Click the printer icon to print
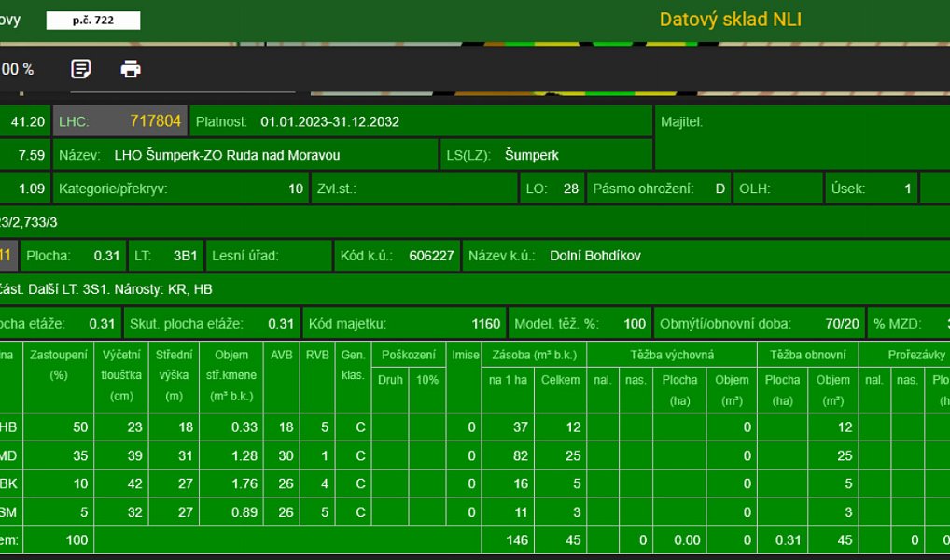 tap(131, 69)
